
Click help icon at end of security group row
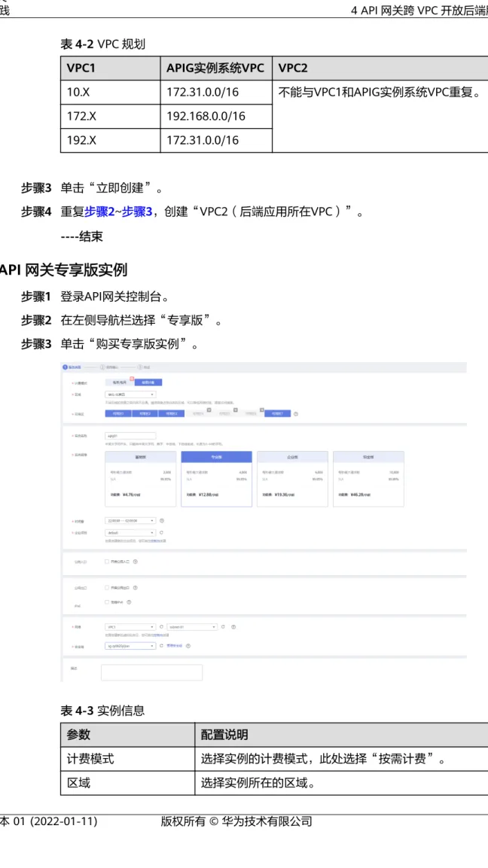coord(188,645)
